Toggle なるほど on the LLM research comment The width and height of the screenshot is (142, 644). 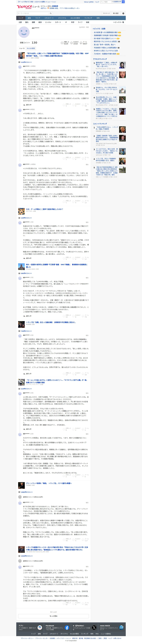coord(76,316)
